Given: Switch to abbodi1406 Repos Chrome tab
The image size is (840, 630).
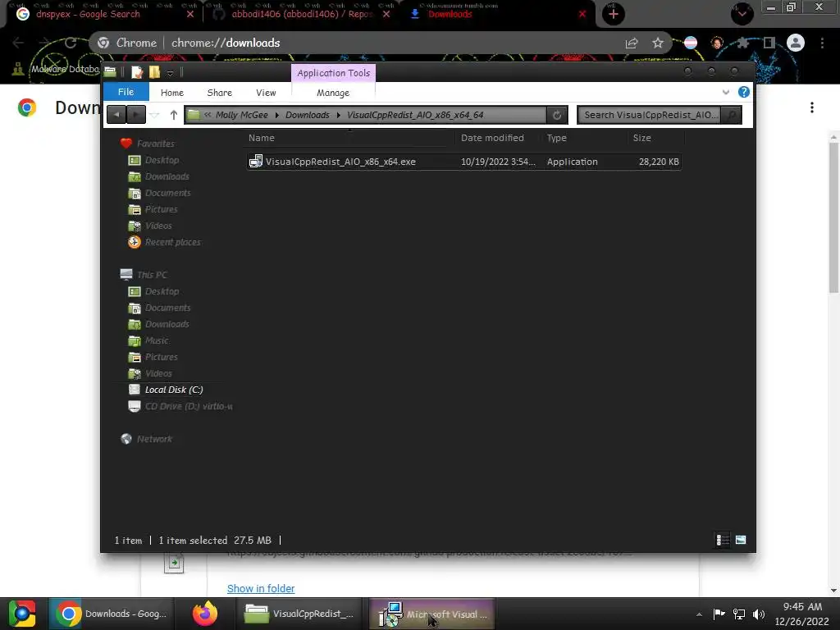Looking at the screenshot, I should tap(302, 14).
